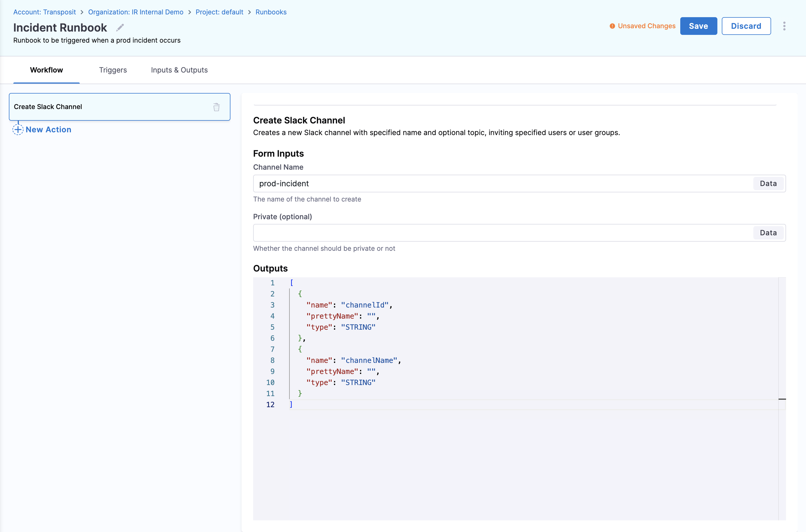Select the Create Slack Channel action card
Screen dimensions: 806x532
coord(102,107)
